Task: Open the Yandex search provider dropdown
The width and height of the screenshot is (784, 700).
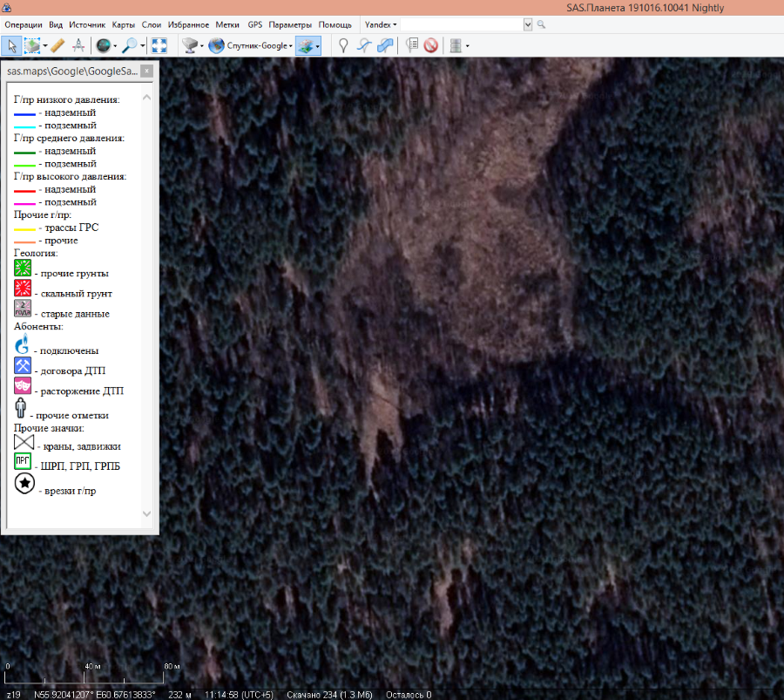Action: pos(380,24)
